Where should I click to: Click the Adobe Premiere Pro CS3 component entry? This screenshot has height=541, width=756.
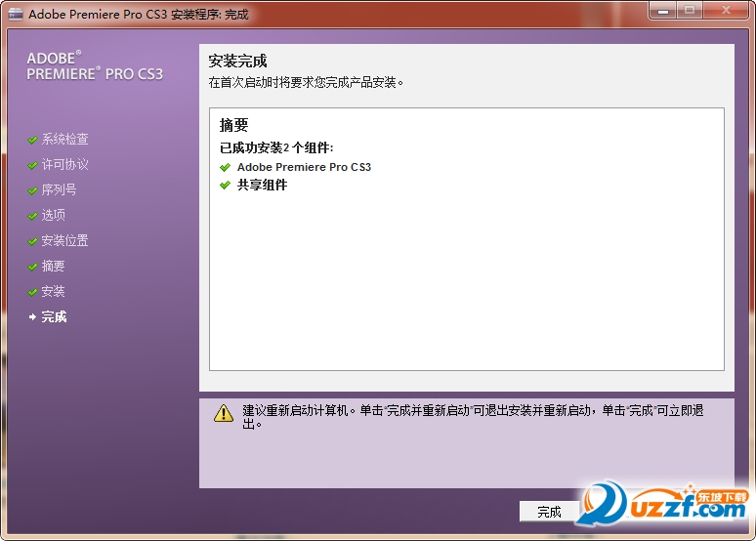[304, 167]
